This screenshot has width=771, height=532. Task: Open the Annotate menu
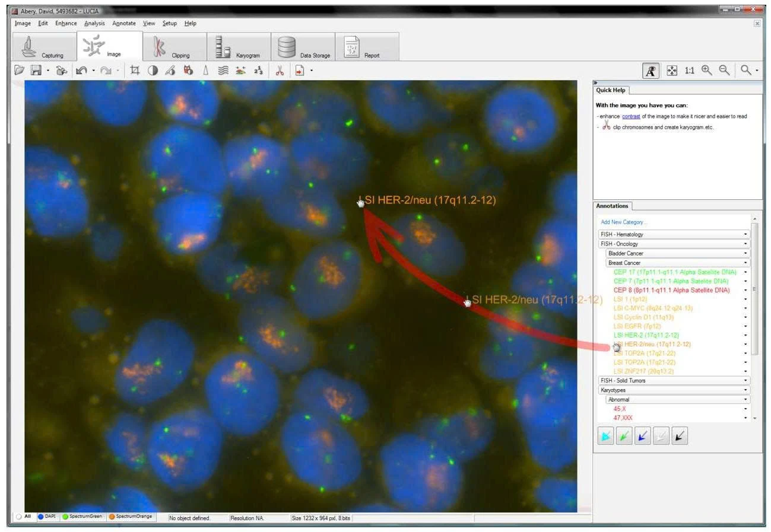[124, 23]
